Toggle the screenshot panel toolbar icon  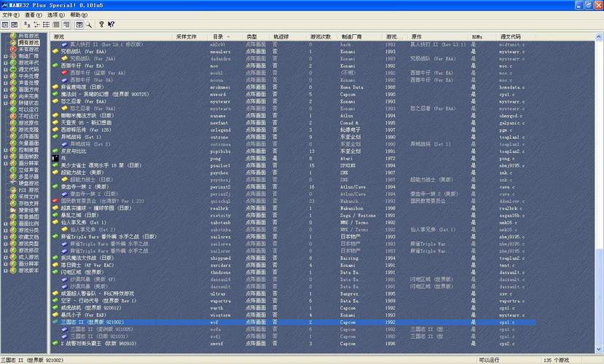pos(15,25)
